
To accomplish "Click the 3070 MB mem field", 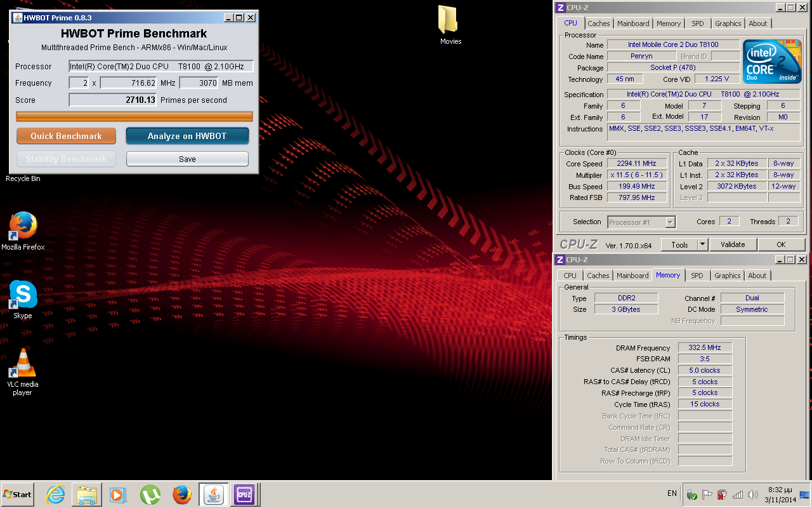I will pyautogui.click(x=199, y=83).
